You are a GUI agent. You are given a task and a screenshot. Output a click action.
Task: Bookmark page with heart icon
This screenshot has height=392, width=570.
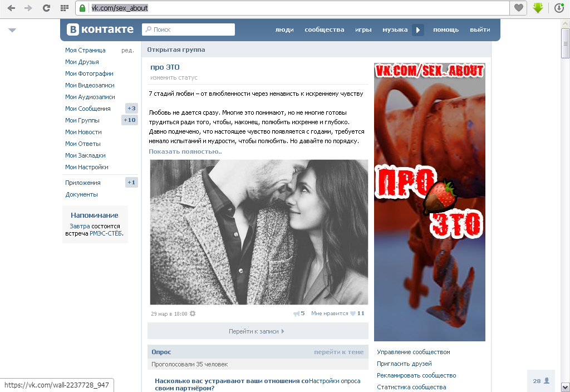(518, 8)
